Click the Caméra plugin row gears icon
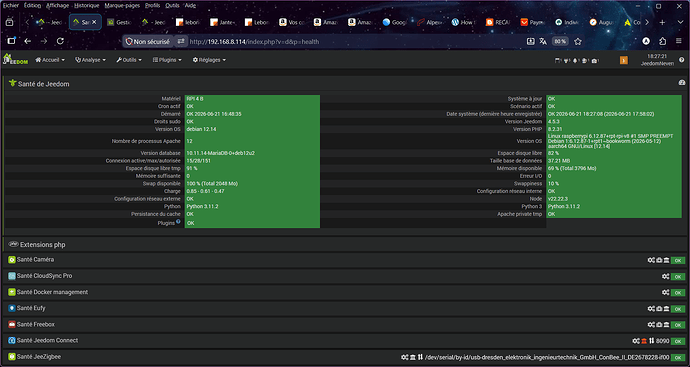This screenshot has width=690, height=367. pyautogui.click(x=651, y=260)
